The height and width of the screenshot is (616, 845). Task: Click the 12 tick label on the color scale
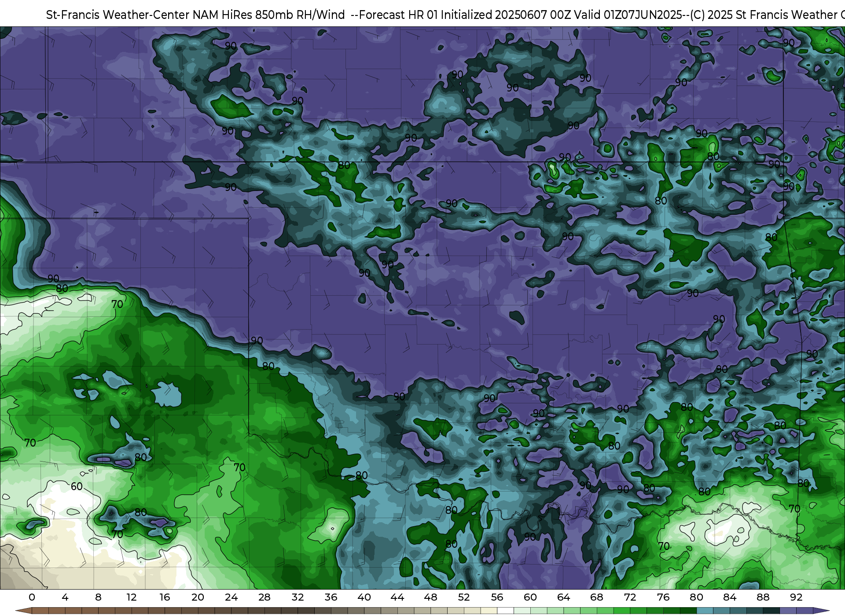click(x=132, y=597)
